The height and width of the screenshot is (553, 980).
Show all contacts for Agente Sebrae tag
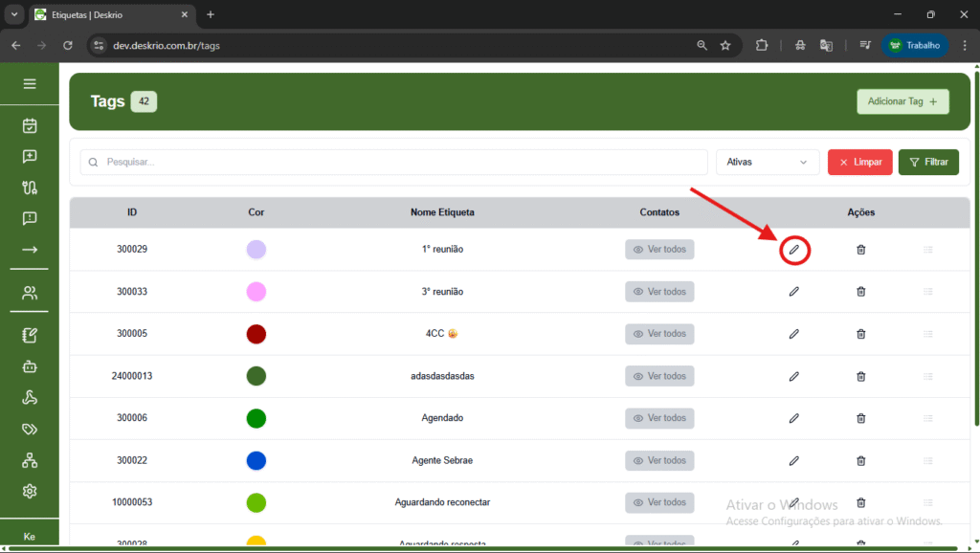pos(659,460)
